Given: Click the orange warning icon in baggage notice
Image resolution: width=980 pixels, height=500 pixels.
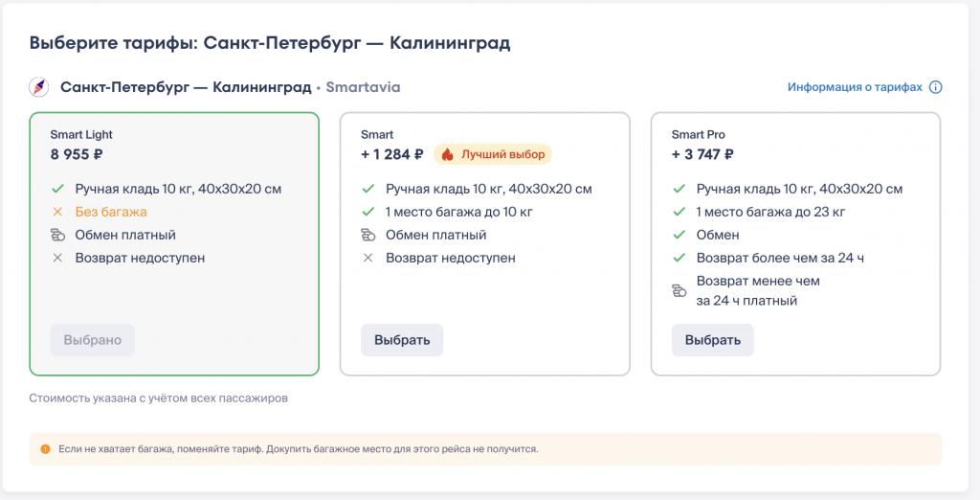Looking at the screenshot, I should pos(45,448).
